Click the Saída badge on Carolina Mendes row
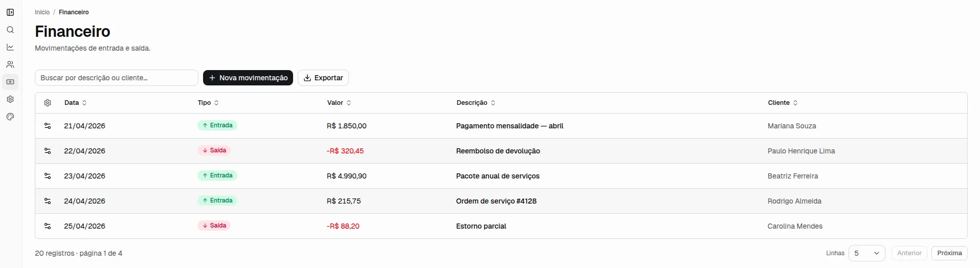The image size is (980, 268). coord(214,226)
